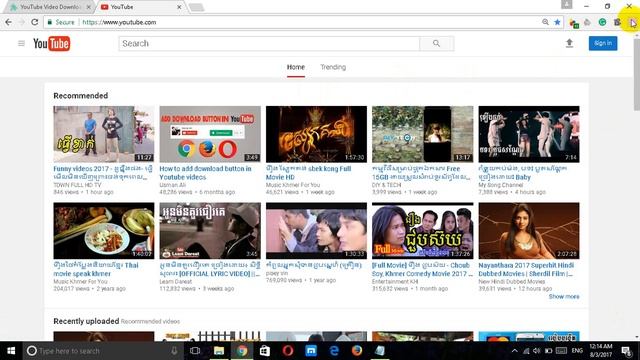Open the Action Center notifications icon
The image size is (640, 360).
pos(626,351)
